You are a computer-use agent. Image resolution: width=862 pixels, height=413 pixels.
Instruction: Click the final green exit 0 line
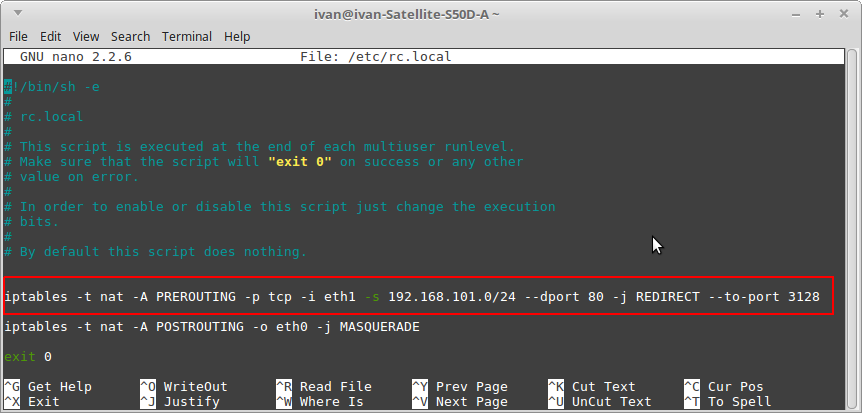pos(28,357)
